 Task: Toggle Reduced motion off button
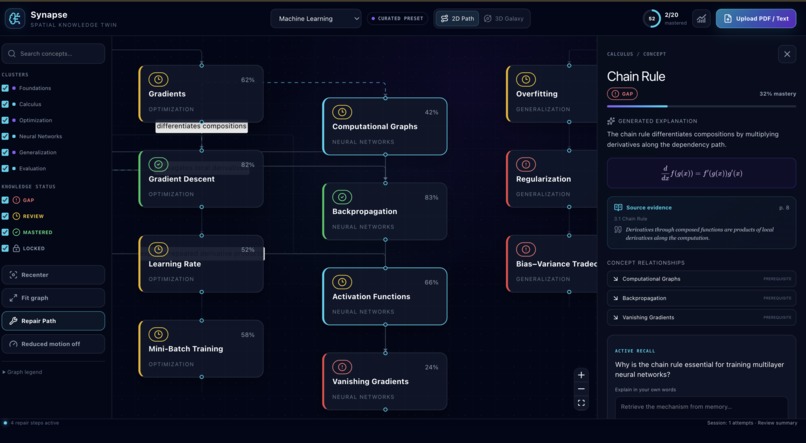point(53,344)
